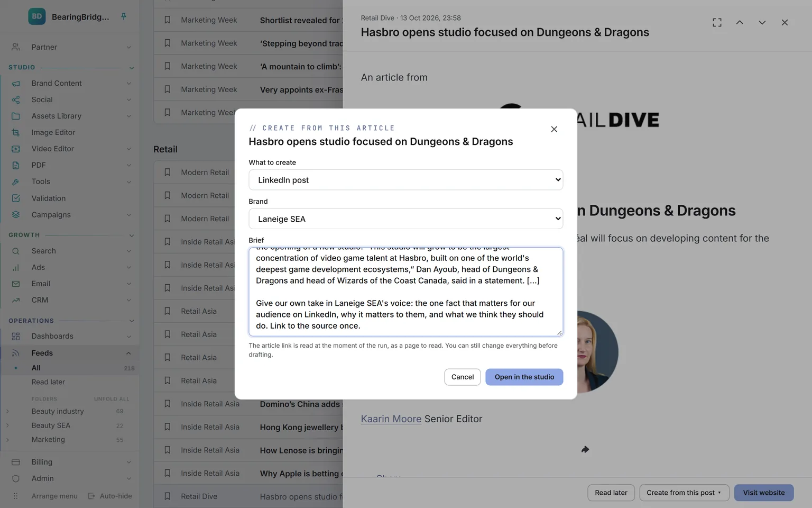Viewport: 812px width, 508px height.
Task: Click Unfold all folders link
Action: pyautogui.click(x=112, y=399)
